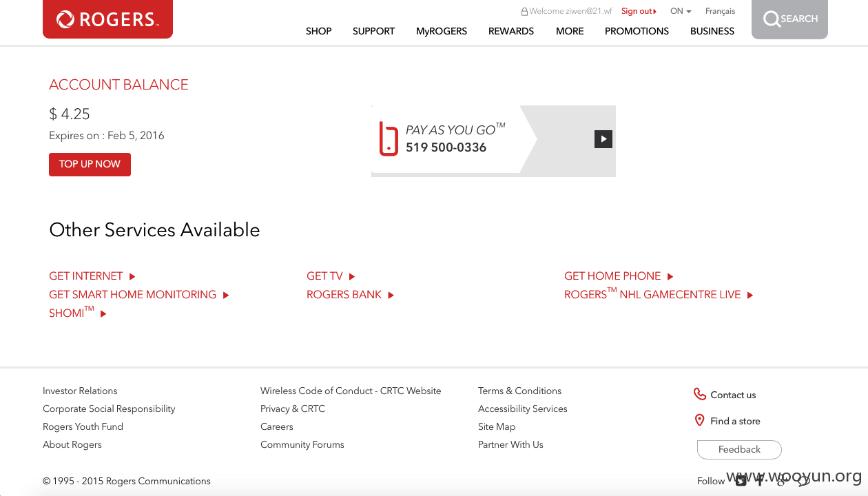Click arrow next to Smart Home Monitoring
This screenshot has height=496, width=868.
(x=226, y=296)
